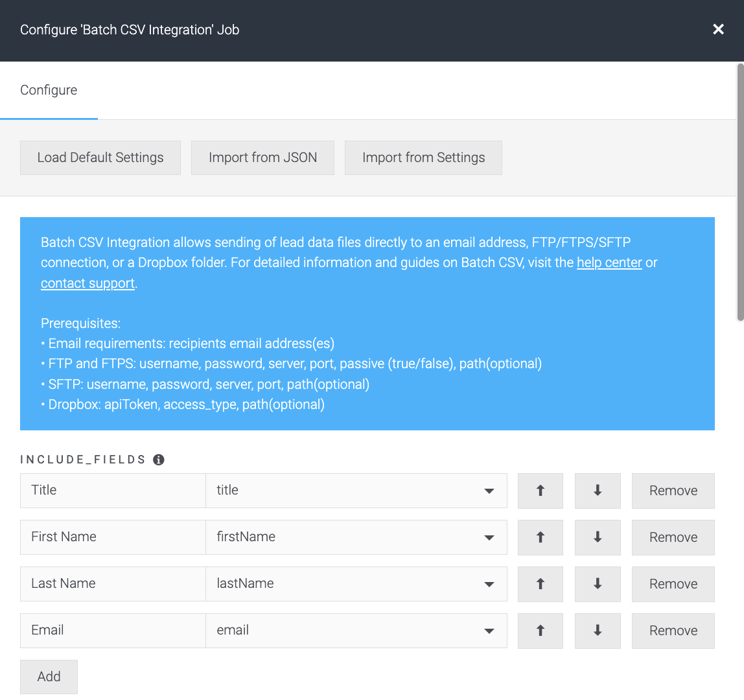This screenshot has height=700, width=744.
Task: Edit the Last Name label field
Action: [x=113, y=584]
